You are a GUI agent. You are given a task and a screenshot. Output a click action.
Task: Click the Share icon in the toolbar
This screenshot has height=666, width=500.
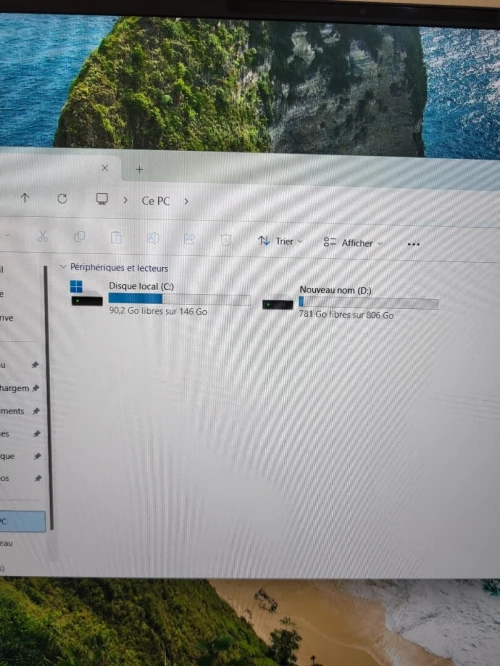click(x=189, y=239)
